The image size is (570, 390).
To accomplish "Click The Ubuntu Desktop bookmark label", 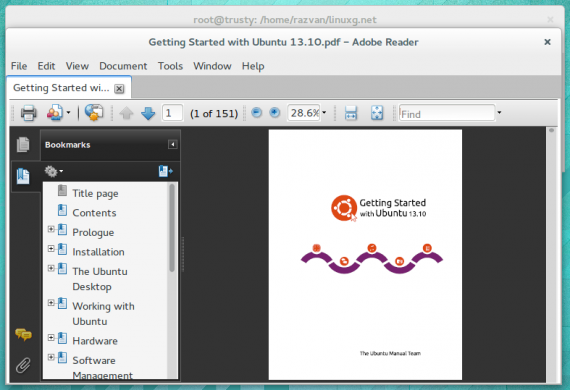I will coord(100,279).
